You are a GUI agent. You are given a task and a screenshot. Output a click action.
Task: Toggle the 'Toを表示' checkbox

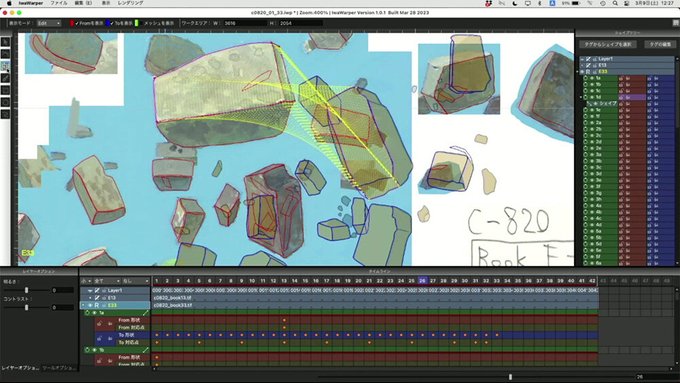112,23
